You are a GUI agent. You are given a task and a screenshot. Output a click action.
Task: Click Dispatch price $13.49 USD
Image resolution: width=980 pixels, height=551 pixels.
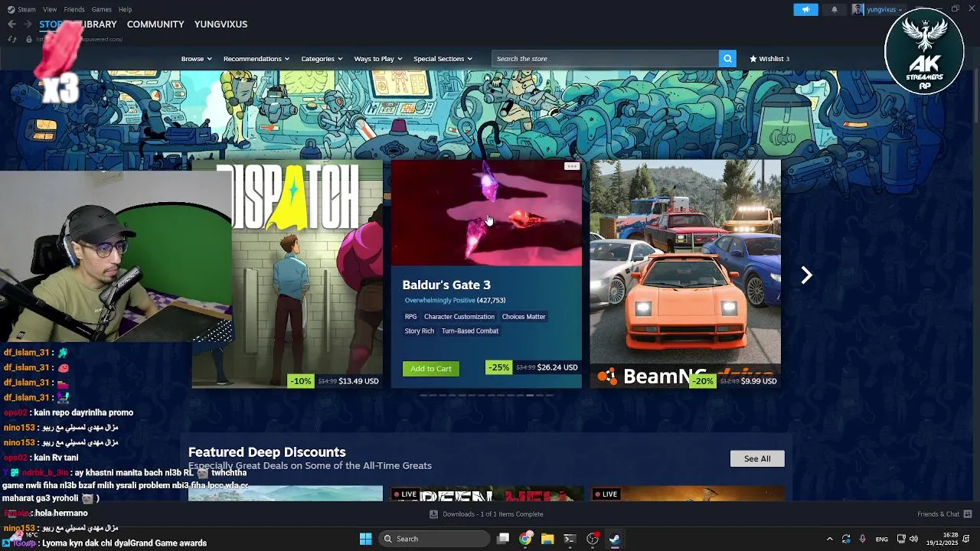[x=359, y=381]
